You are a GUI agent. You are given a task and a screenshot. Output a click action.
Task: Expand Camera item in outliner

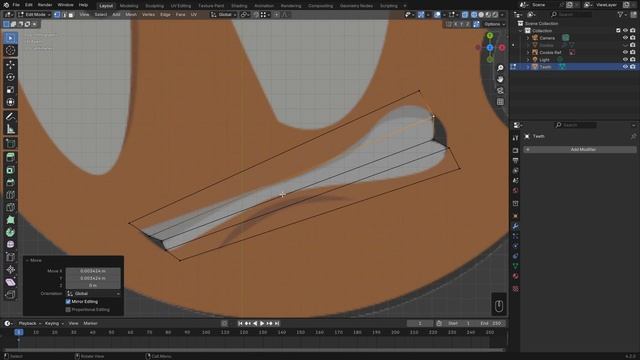coord(528,38)
